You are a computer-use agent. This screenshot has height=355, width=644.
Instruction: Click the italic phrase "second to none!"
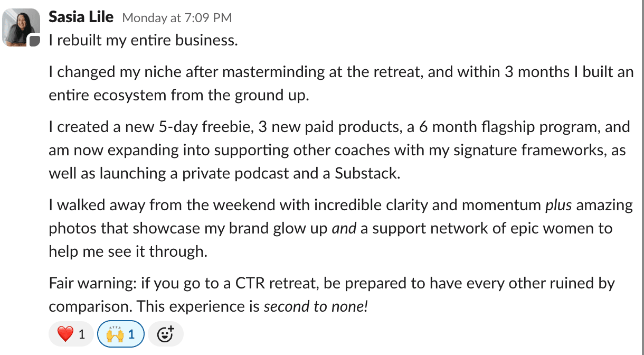pos(315,306)
